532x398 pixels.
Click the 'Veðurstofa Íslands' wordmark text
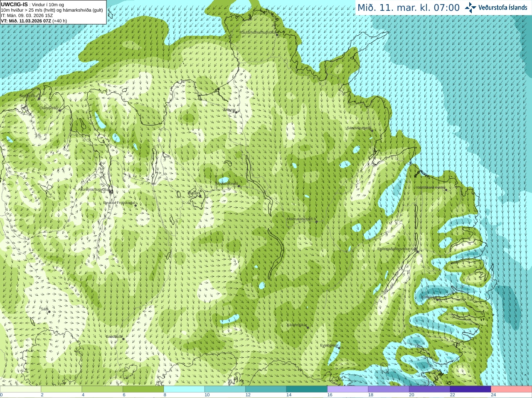point(503,7)
